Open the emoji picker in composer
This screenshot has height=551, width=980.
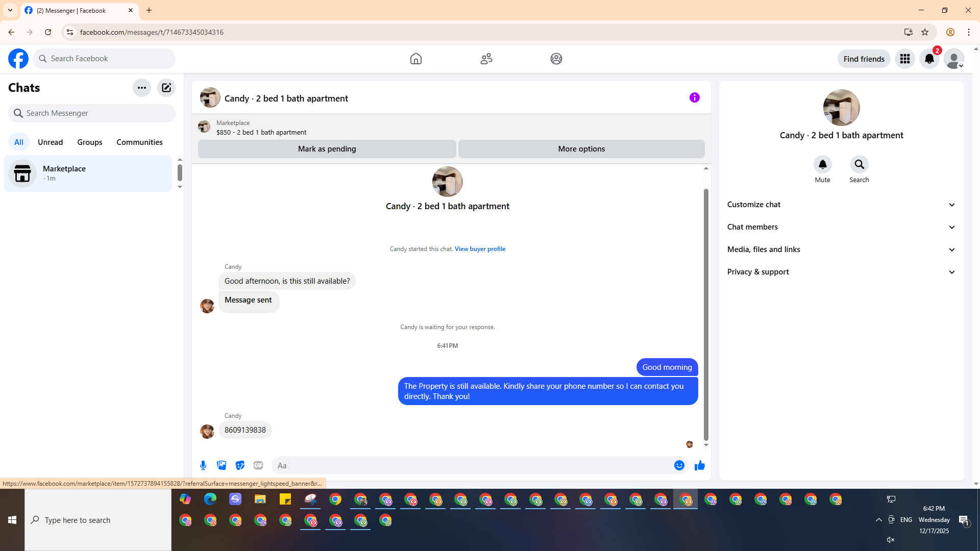coord(679,465)
